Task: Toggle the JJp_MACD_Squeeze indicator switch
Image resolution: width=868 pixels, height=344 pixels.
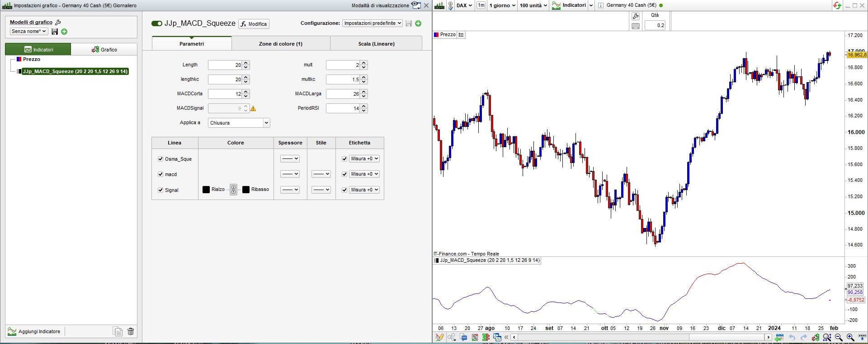Action: (157, 23)
